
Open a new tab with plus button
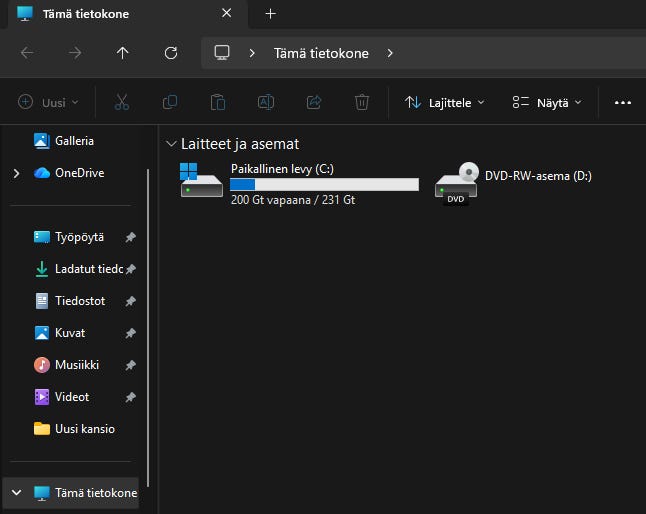270,14
